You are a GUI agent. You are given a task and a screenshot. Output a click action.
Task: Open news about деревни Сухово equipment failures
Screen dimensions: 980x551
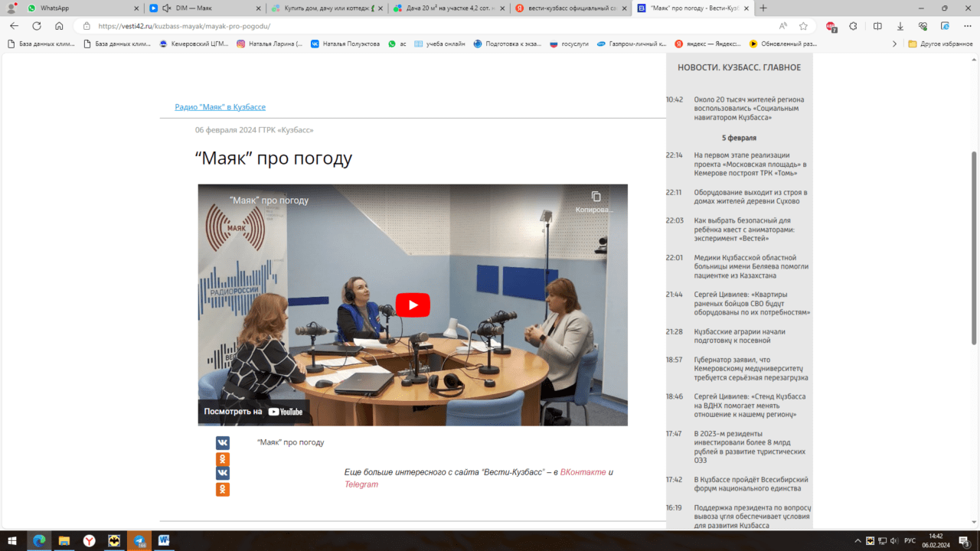[750, 197]
